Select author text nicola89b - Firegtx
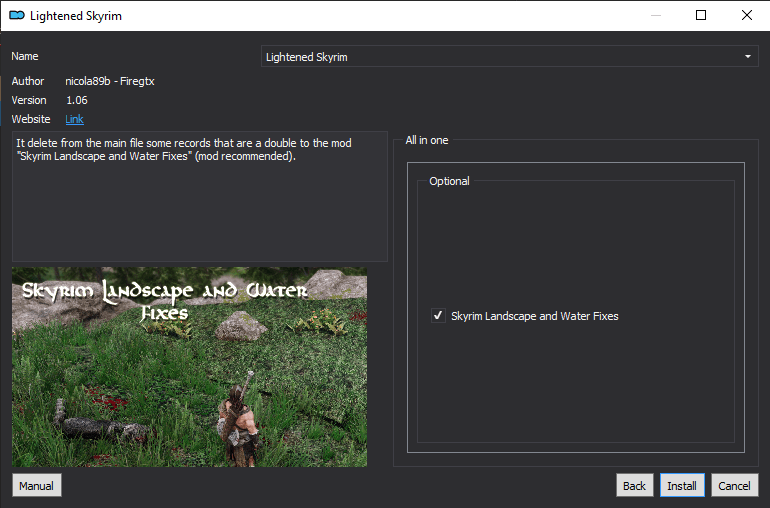 coord(110,81)
